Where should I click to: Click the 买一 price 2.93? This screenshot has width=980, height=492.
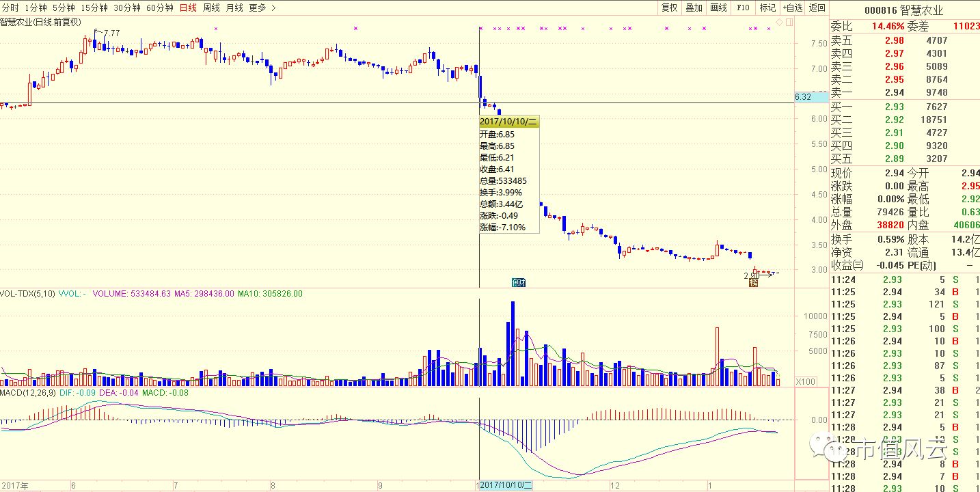click(x=894, y=107)
